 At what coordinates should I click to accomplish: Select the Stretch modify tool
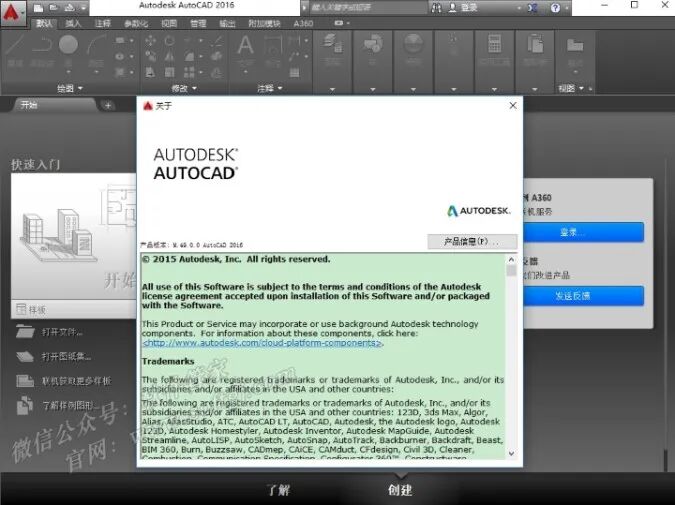151,72
